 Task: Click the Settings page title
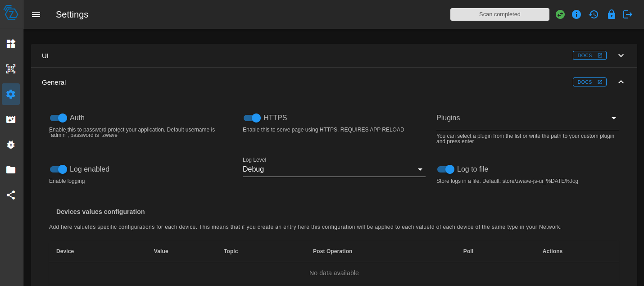tap(72, 14)
